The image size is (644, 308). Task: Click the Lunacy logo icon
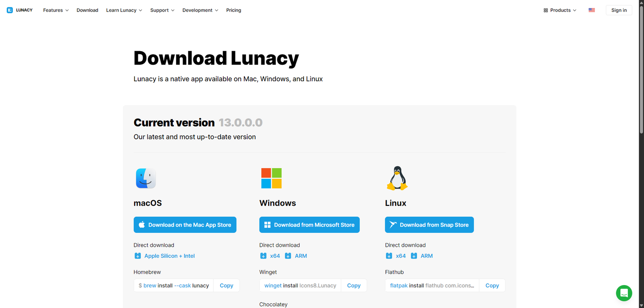(10, 10)
